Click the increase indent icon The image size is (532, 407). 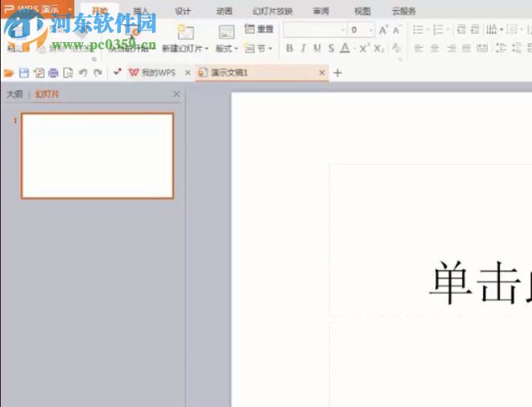tap(475, 30)
